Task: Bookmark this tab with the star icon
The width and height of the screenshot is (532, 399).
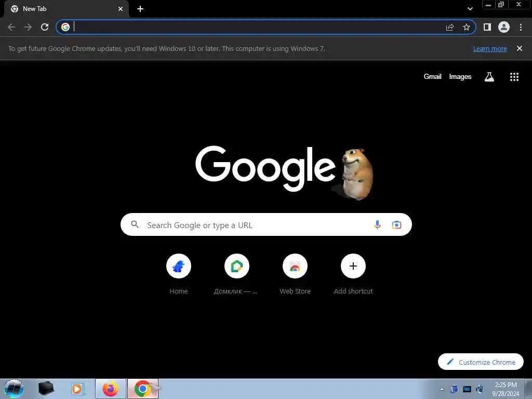Action: pyautogui.click(x=467, y=27)
